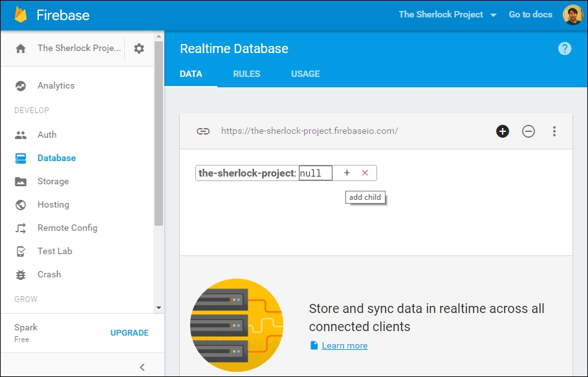The height and width of the screenshot is (377, 588).
Task: Click the Firebase flame logo
Action: (21, 15)
